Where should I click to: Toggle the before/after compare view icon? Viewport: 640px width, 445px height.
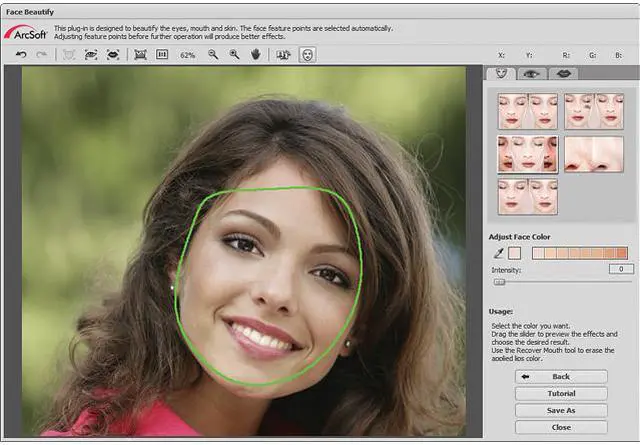pos(282,55)
